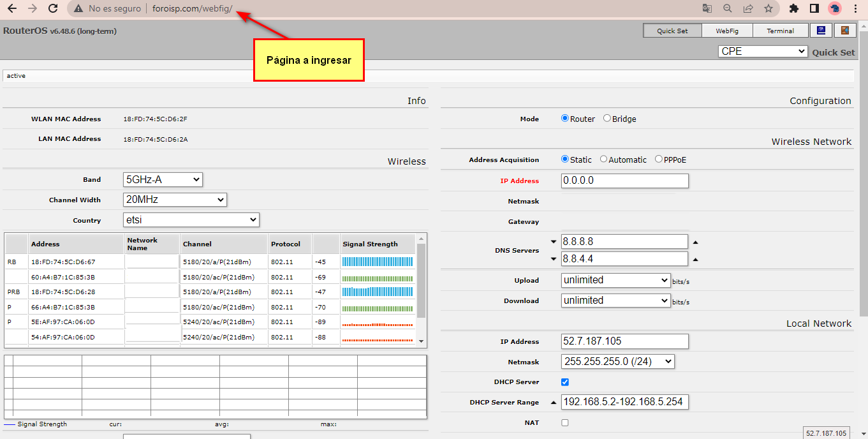Select Bridge mode radio button
Image resolution: width=868 pixels, height=439 pixels.
607,119
